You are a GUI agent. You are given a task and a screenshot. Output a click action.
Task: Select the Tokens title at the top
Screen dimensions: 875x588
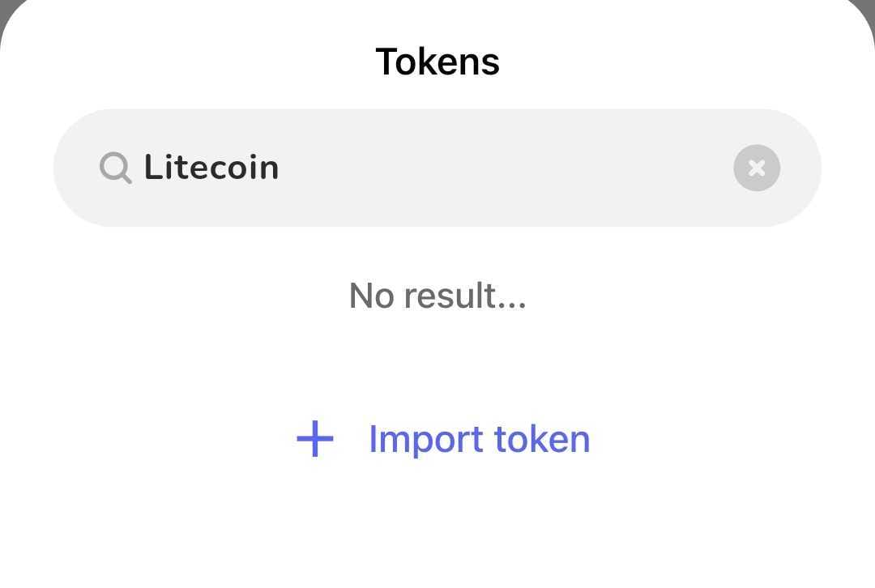[437, 61]
